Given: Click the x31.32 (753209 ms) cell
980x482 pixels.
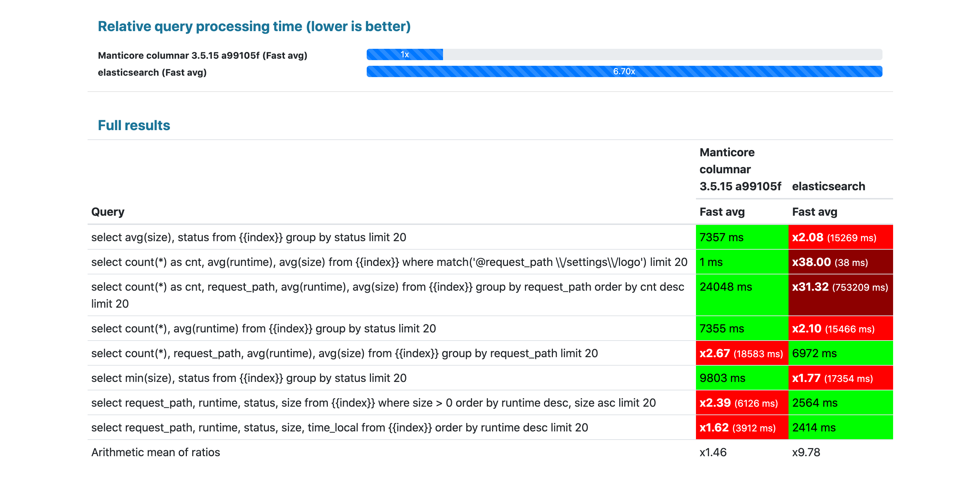Looking at the screenshot, I should point(840,294).
